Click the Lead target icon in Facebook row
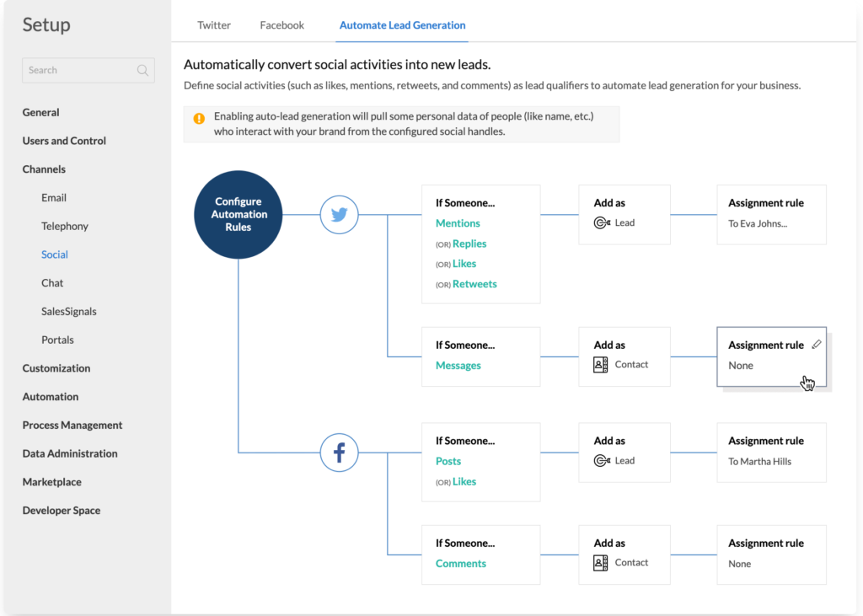 tap(602, 461)
